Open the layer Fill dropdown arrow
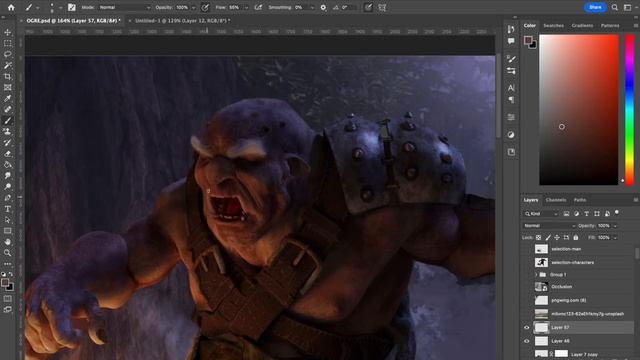Viewport: 640px width, 360px height. (x=615, y=238)
